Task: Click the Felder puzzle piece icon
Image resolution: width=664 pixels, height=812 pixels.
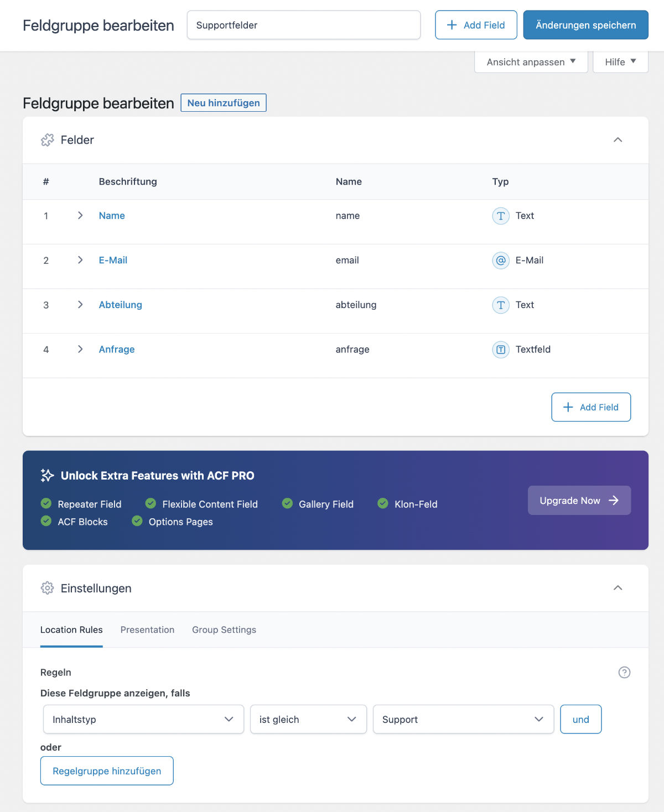Action: 48,140
